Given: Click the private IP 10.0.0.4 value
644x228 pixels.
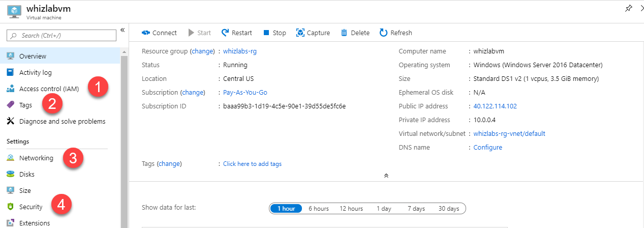Looking at the screenshot, I should point(484,120).
